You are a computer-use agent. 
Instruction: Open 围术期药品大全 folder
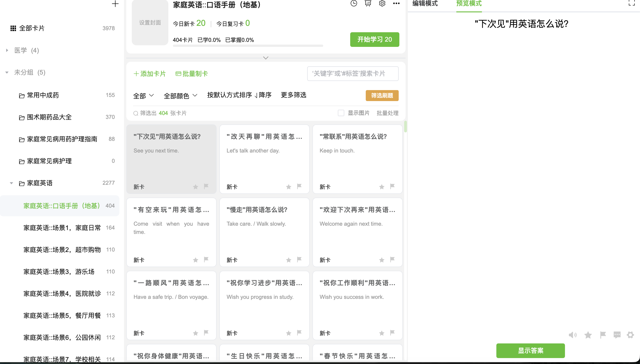(x=59, y=117)
